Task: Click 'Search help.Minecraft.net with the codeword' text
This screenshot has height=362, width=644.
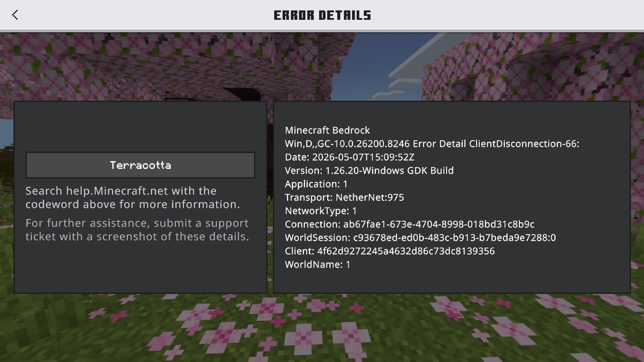Action: click(133, 197)
